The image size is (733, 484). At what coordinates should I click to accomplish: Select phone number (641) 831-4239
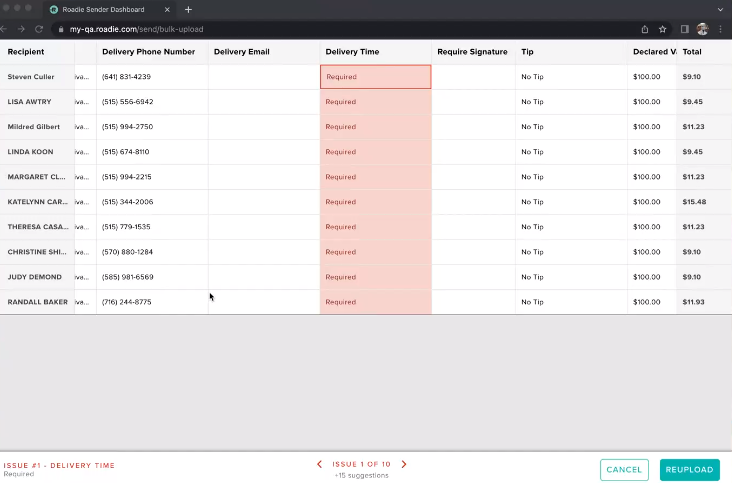coord(126,77)
